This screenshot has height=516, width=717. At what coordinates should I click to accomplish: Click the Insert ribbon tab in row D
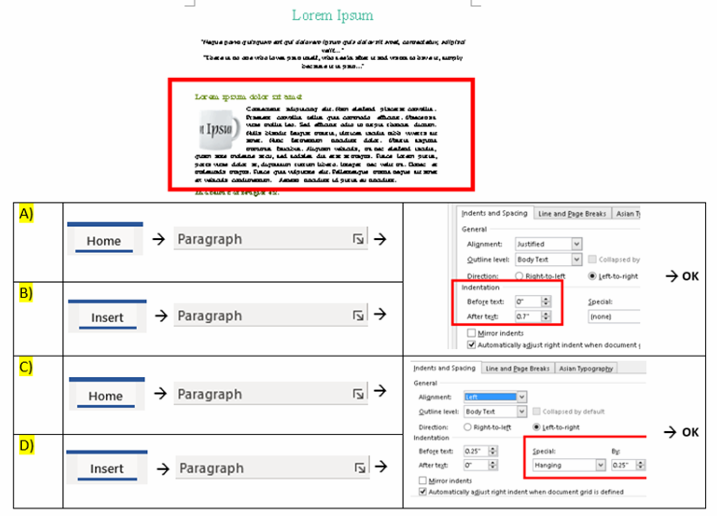coord(107,468)
